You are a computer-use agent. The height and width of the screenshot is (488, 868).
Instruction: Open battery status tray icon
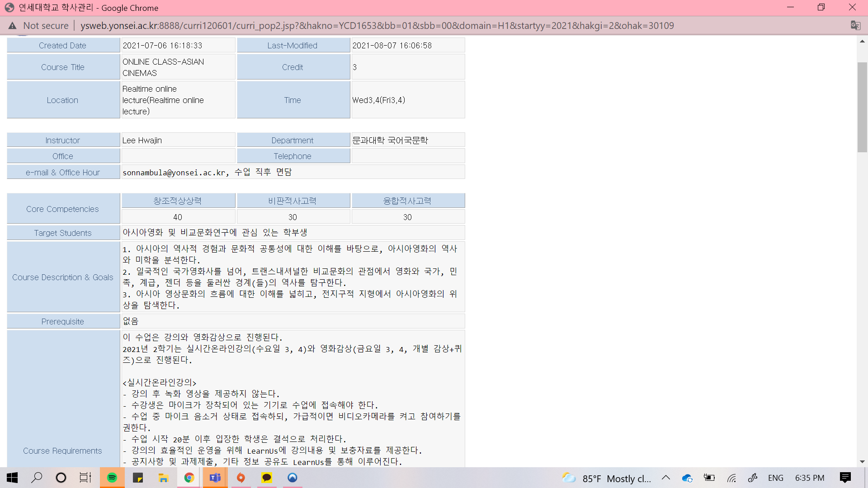tap(709, 478)
